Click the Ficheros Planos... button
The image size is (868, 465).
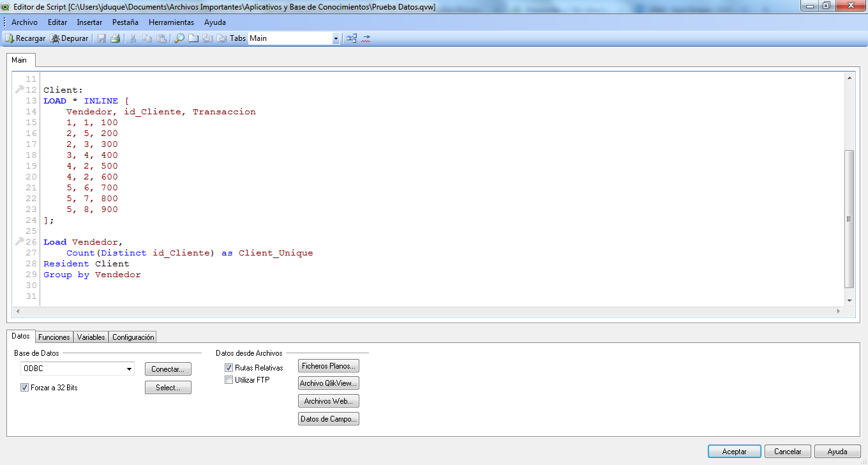[329, 366]
